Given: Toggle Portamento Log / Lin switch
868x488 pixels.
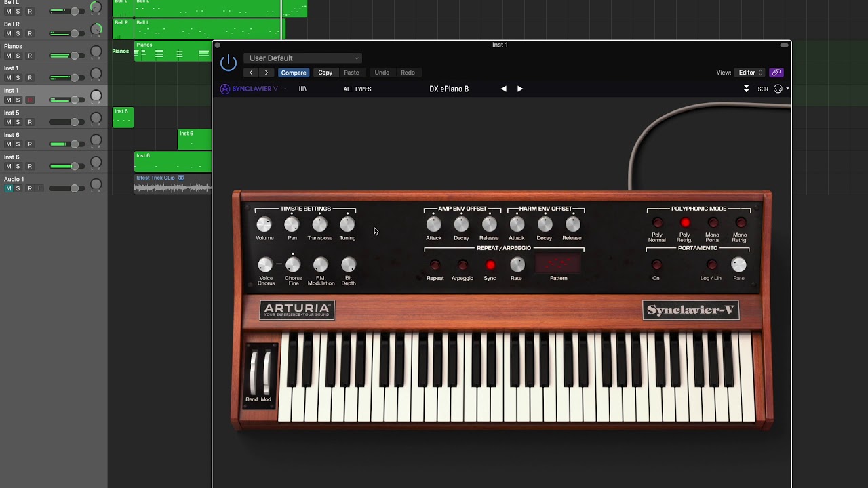Looking at the screenshot, I should point(711,265).
